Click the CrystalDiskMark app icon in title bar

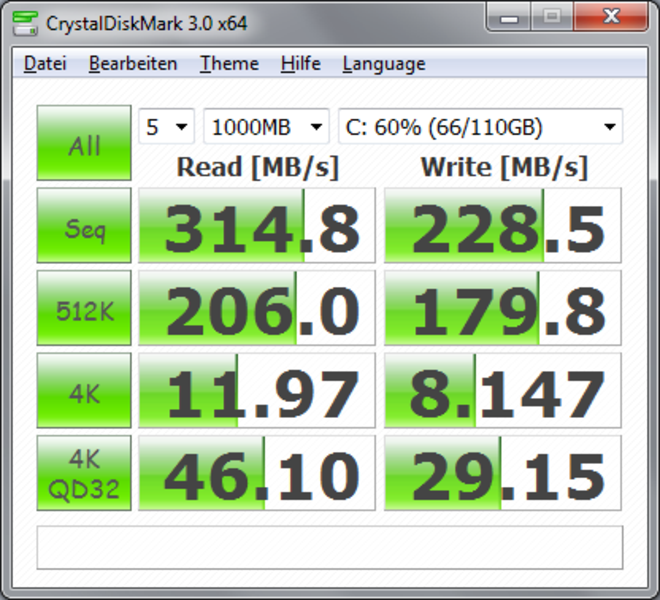(25, 24)
